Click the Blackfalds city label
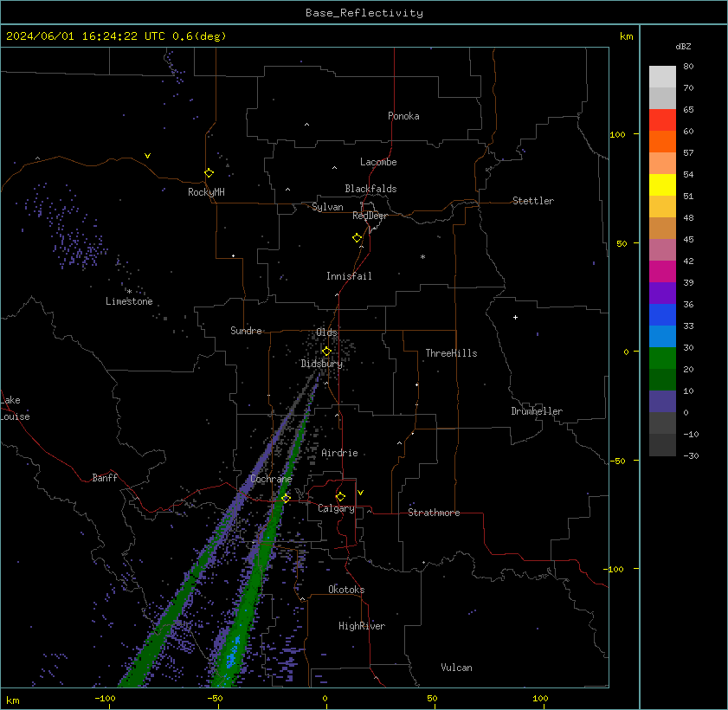Screen dimensions: 728x710 click(370, 189)
